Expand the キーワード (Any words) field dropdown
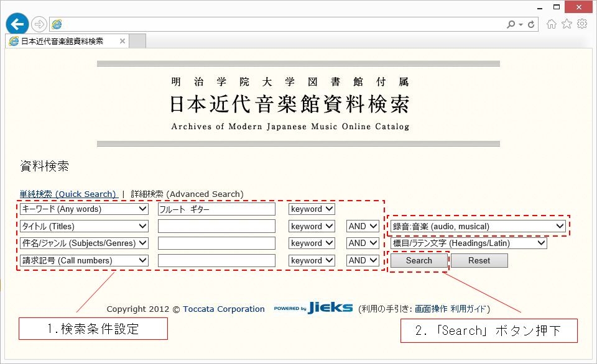 [x=84, y=209]
